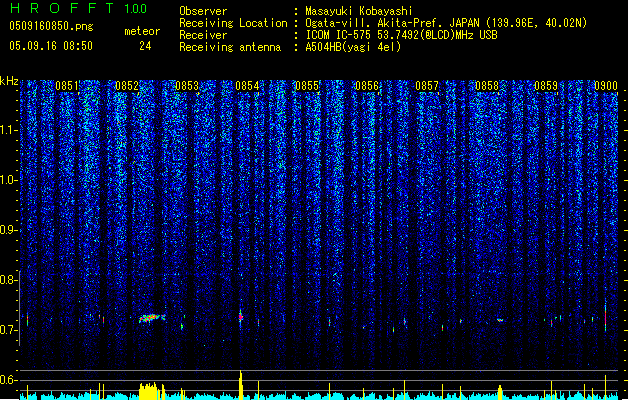Select the filename 0509160850.png

click(x=51, y=26)
